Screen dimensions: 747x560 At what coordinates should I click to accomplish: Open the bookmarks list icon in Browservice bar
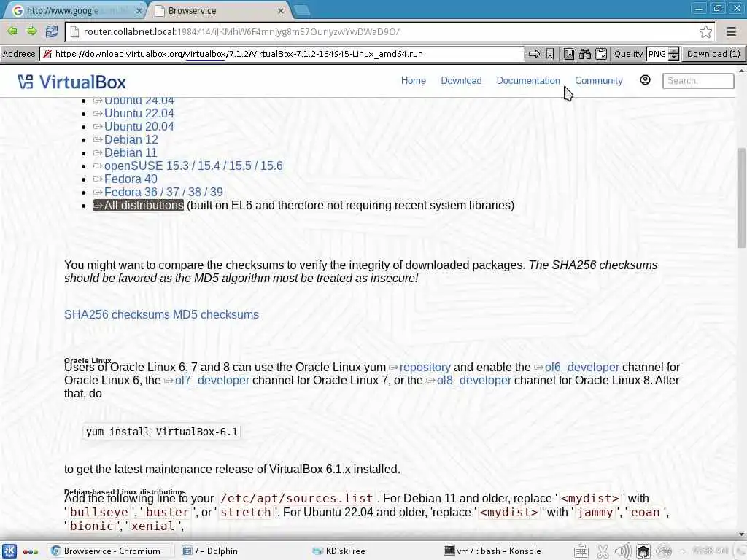pyautogui.click(x=569, y=54)
